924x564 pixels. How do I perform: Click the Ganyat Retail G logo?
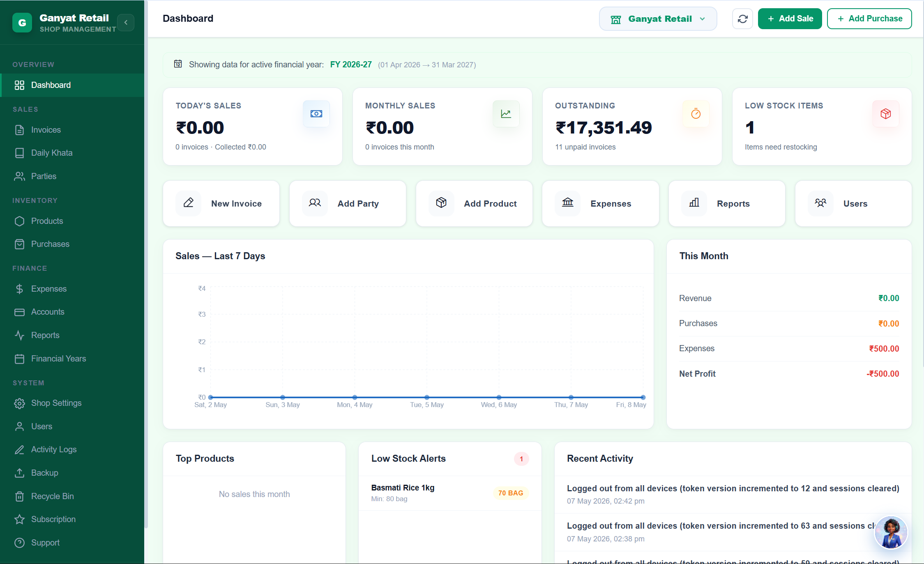click(22, 23)
